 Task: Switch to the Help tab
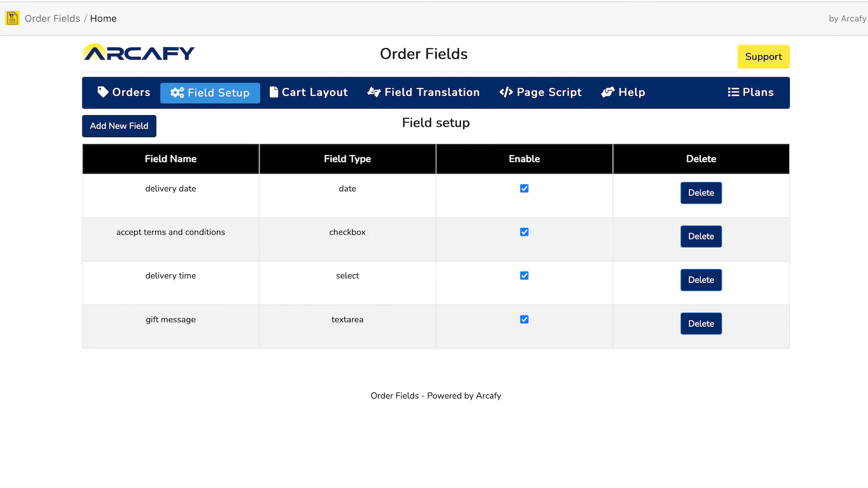pos(623,92)
